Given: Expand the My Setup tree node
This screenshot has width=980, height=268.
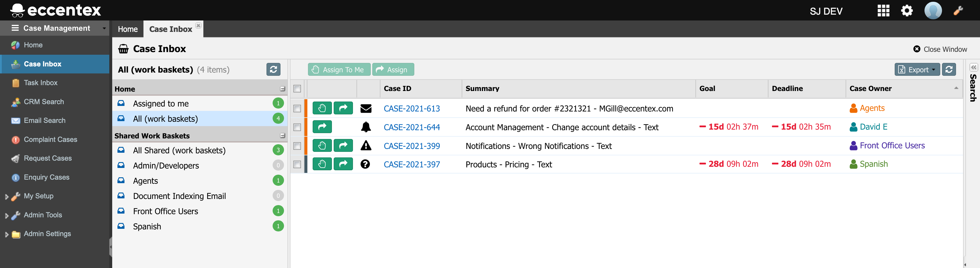Looking at the screenshot, I should tap(6, 196).
